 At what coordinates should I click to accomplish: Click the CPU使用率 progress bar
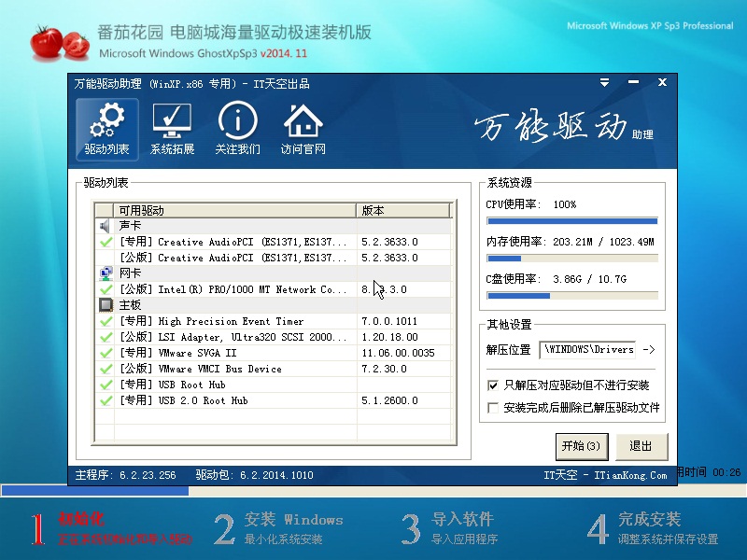point(571,221)
